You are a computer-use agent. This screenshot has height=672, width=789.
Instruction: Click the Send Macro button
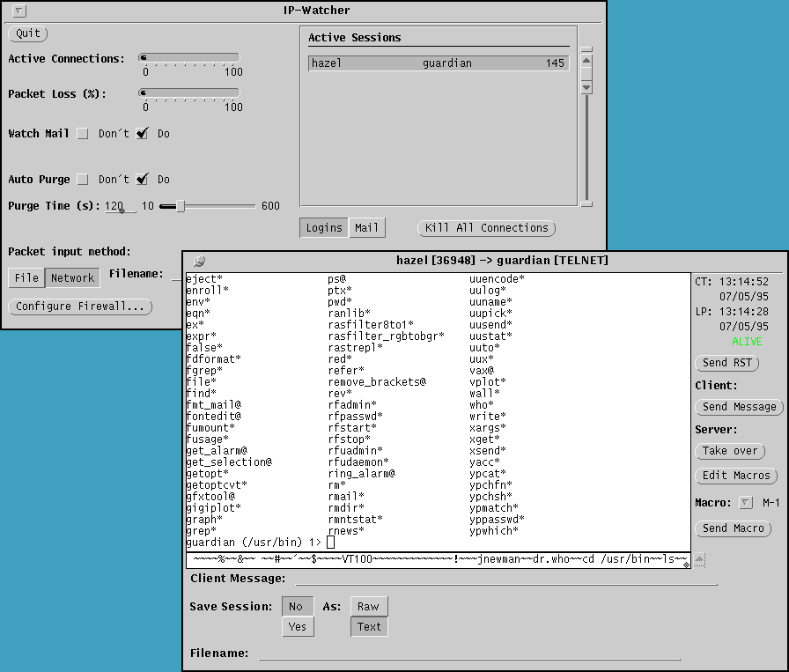(x=734, y=528)
